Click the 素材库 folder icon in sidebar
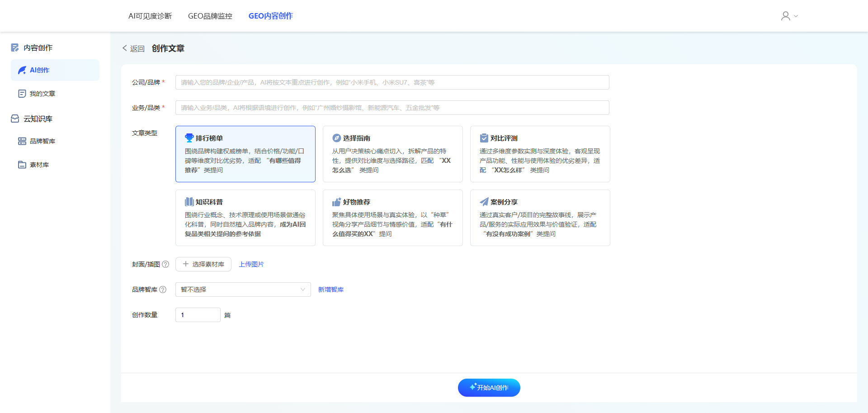This screenshot has width=868, height=413. tap(22, 165)
